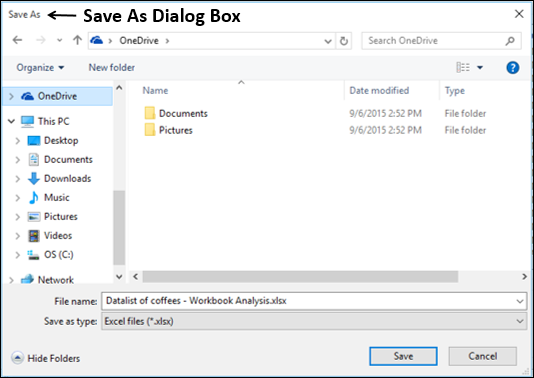
Task: Open the address bar history dropdown
Action: 328,41
